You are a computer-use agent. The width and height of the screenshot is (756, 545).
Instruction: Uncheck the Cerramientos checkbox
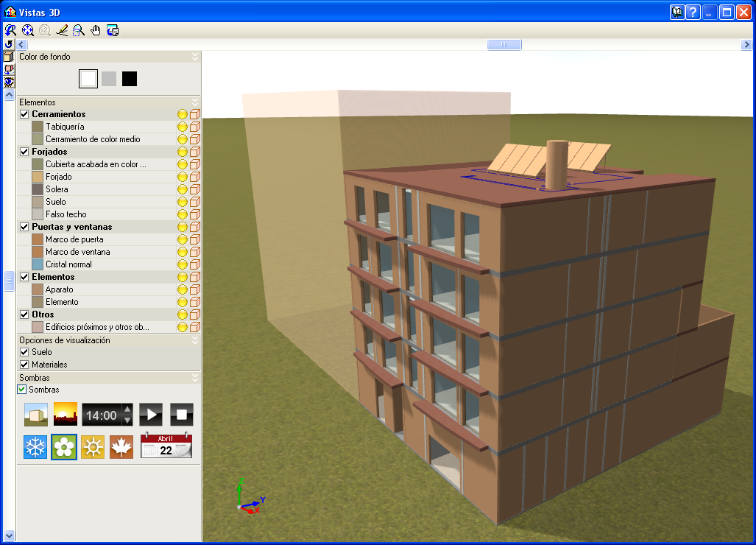pos(24,114)
